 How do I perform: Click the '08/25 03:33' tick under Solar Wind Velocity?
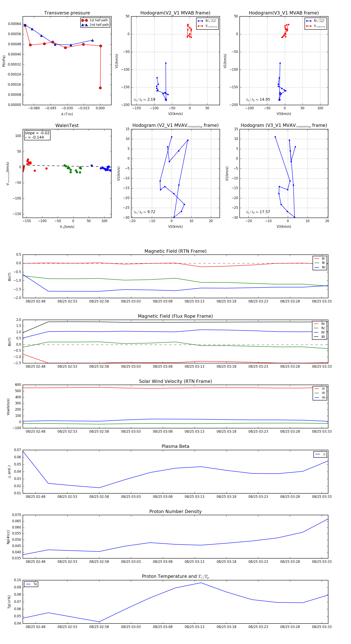click(x=322, y=431)
